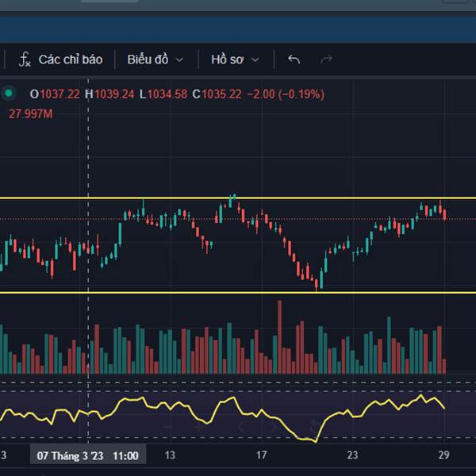Click date label 17 on the time axis
The image size is (476, 476).
tap(261, 455)
